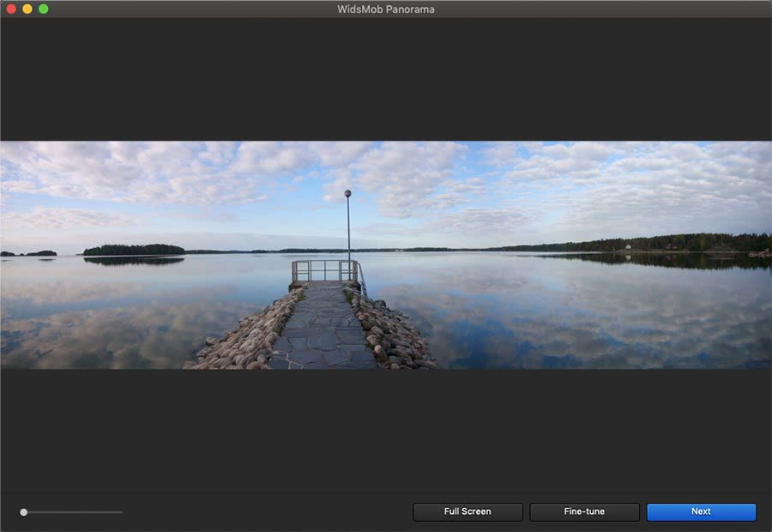Click the WidsMob Panorama window title
This screenshot has width=772, height=532.
(386, 9)
